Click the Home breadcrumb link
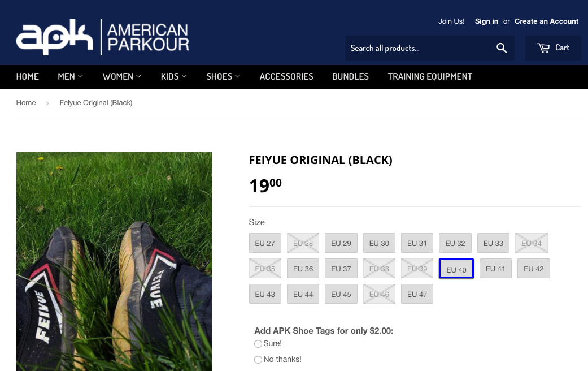The image size is (588, 371). 26,103
